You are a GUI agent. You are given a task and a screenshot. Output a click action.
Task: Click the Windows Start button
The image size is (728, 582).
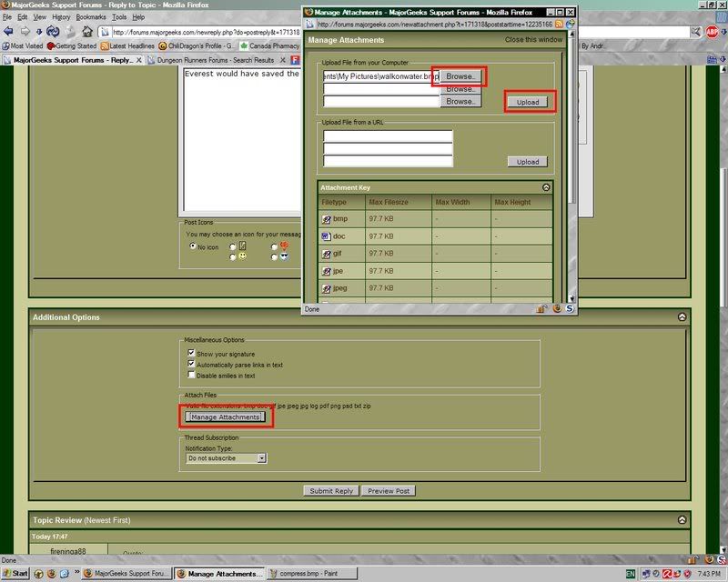pos(15,574)
